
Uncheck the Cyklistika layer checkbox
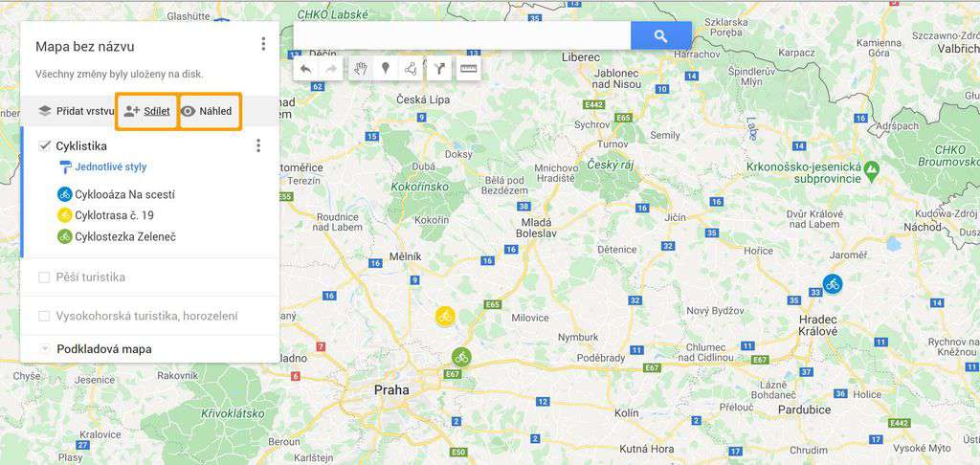click(44, 145)
